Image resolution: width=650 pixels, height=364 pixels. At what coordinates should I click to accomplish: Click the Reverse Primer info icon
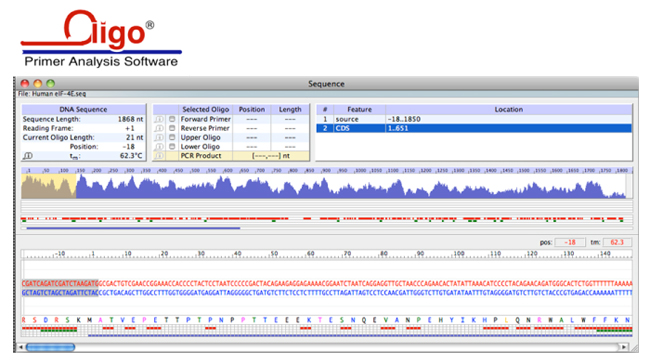pyautogui.click(x=159, y=129)
